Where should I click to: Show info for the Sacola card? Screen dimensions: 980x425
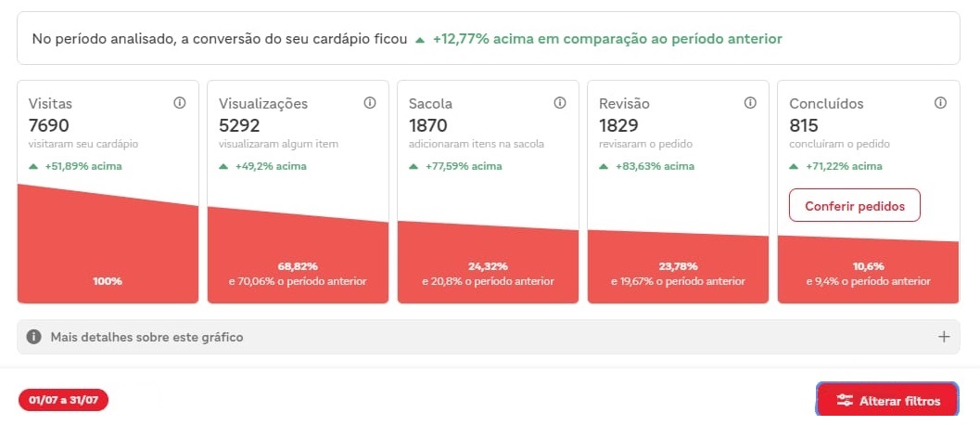pyautogui.click(x=560, y=103)
